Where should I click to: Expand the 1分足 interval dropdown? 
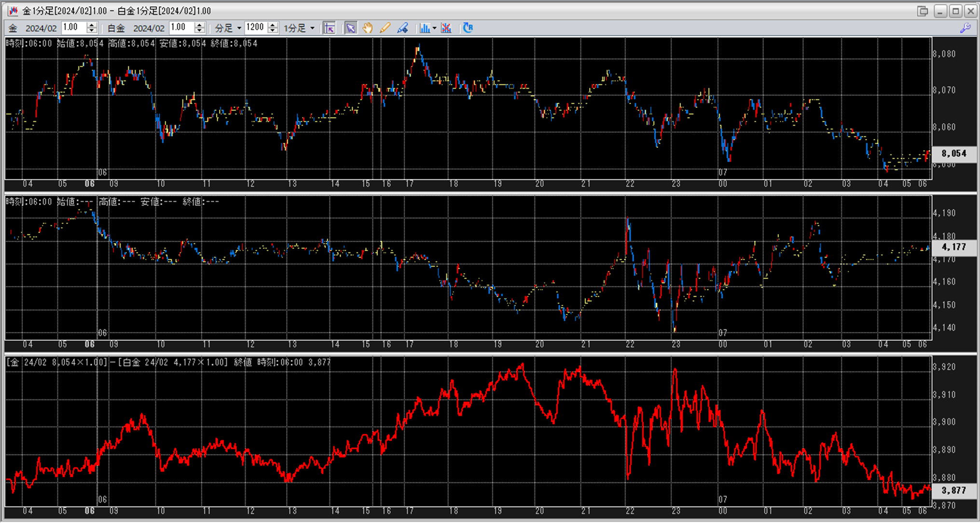click(299, 28)
